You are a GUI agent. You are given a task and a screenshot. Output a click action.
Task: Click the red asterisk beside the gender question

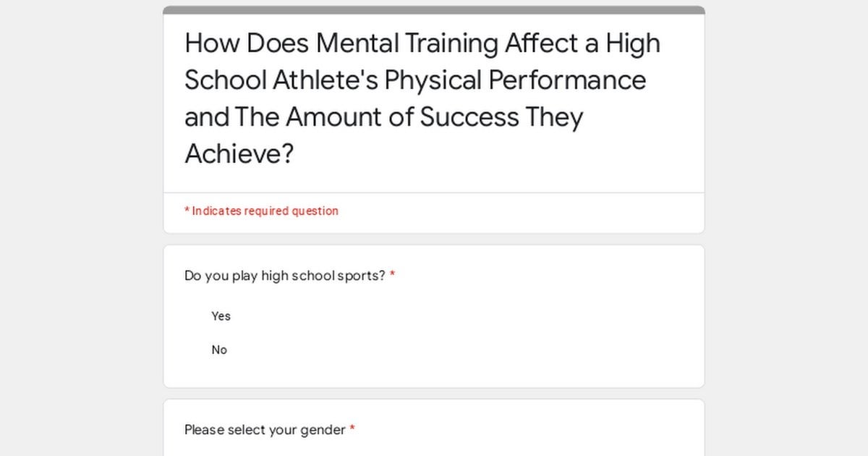[x=352, y=429]
